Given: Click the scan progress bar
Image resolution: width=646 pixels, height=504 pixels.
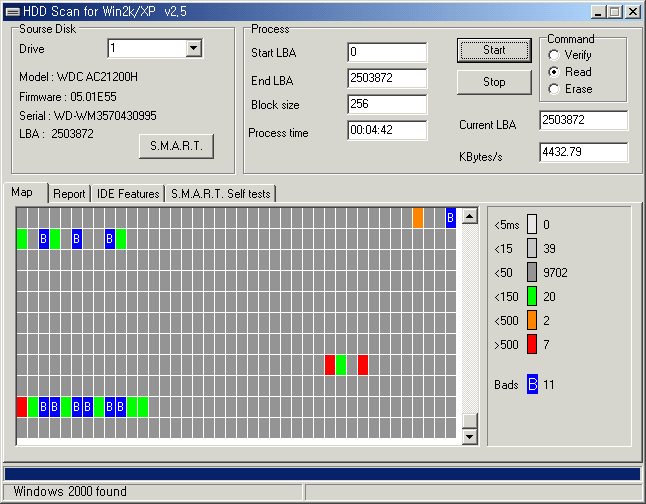Looking at the screenshot, I should tap(322, 473).
